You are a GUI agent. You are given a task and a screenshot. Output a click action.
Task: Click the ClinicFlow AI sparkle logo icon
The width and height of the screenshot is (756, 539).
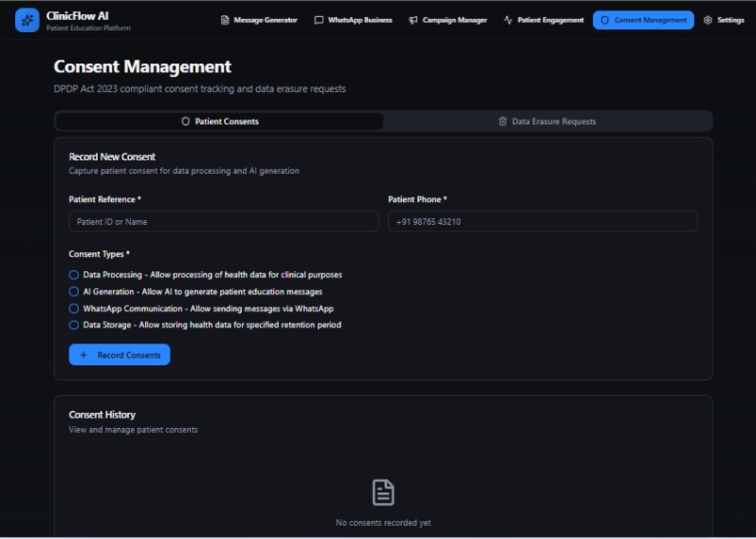click(27, 21)
